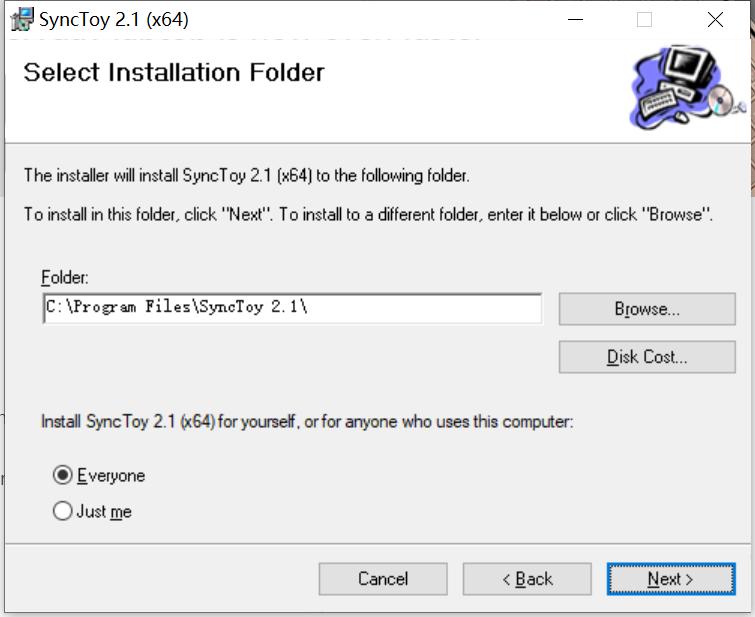Click the "Select Installation Folder" heading
Image resolution: width=755 pixels, height=617 pixels.
pyautogui.click(x=174, y=72)
